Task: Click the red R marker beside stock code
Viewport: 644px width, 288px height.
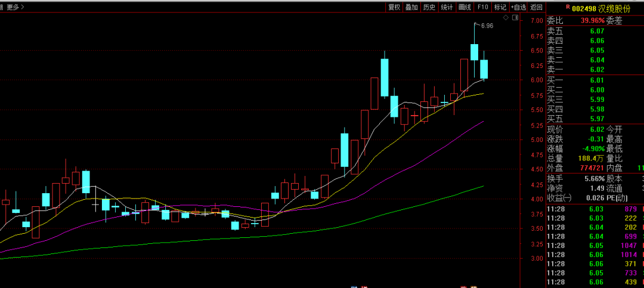Action: [x=568, y=7]
